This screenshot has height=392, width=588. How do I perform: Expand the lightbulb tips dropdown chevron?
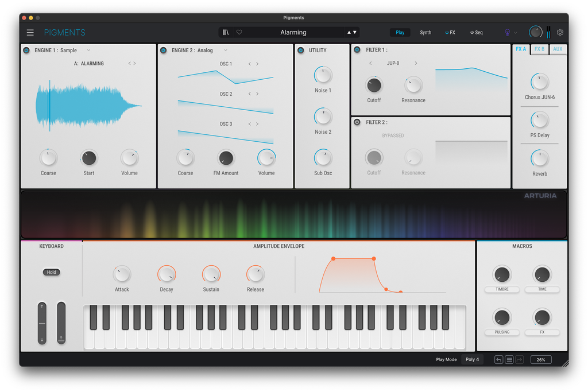pyautogui.click(x=516, y=33)
